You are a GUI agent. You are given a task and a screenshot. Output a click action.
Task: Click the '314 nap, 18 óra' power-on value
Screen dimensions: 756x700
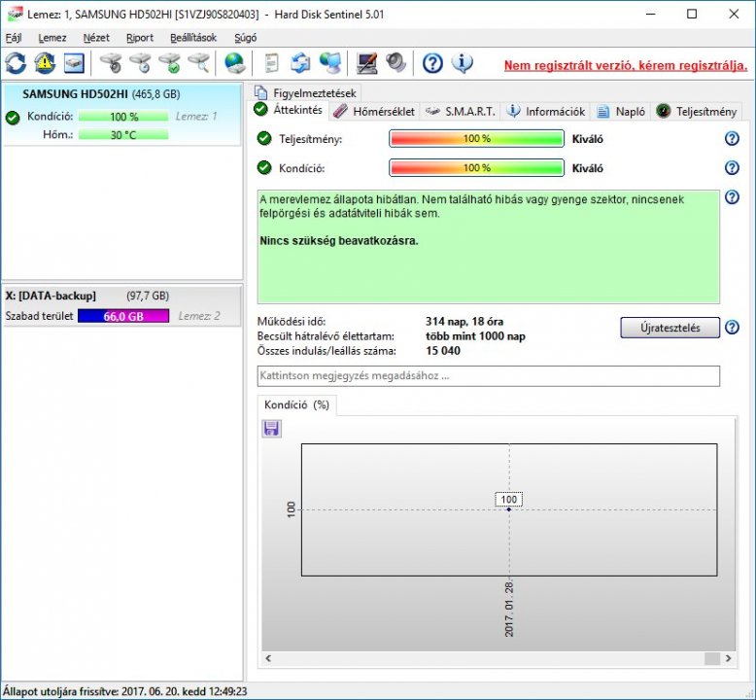coord(464,321)
